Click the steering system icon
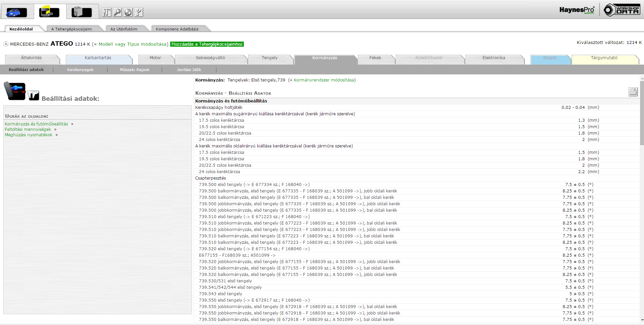644x325 pixels. (15, 91)
